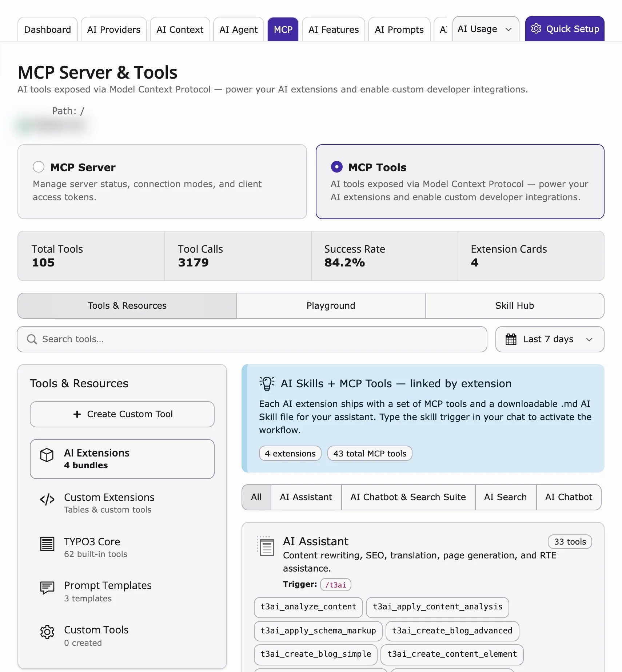This screenshot has width=622, height=672.
Task: Filter by AI Search extension
Action: click(506, 497)
